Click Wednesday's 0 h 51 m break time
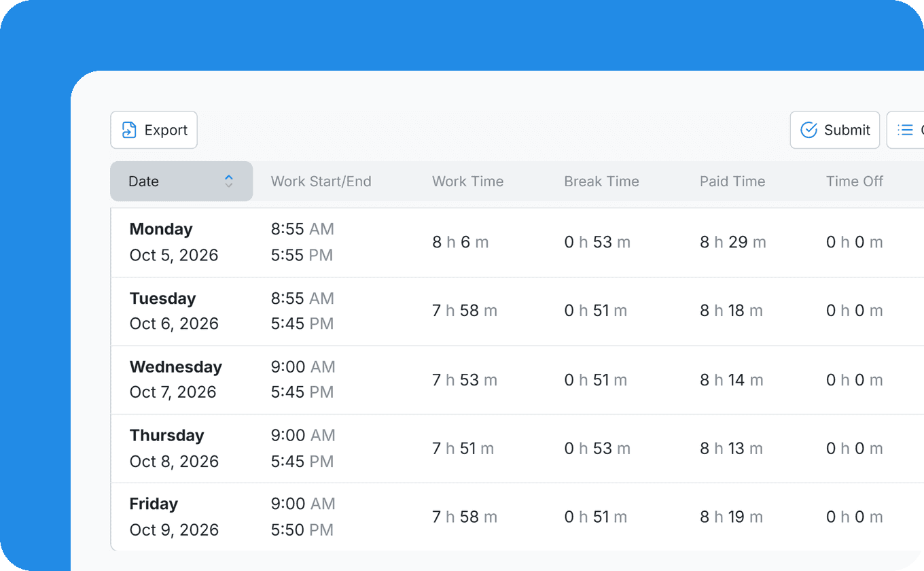Screen dimensions: 924x571 click(596, 380)
